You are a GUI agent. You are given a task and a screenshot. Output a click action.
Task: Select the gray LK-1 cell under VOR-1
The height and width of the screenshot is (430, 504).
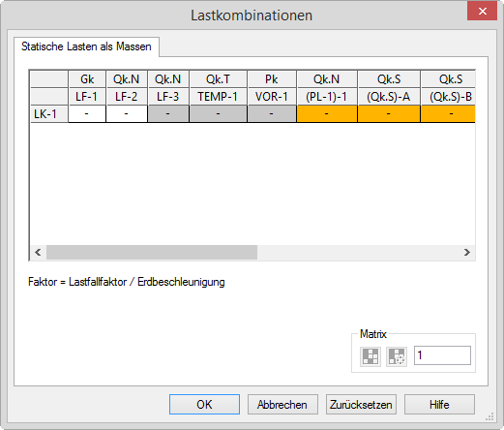pos(272,113)
